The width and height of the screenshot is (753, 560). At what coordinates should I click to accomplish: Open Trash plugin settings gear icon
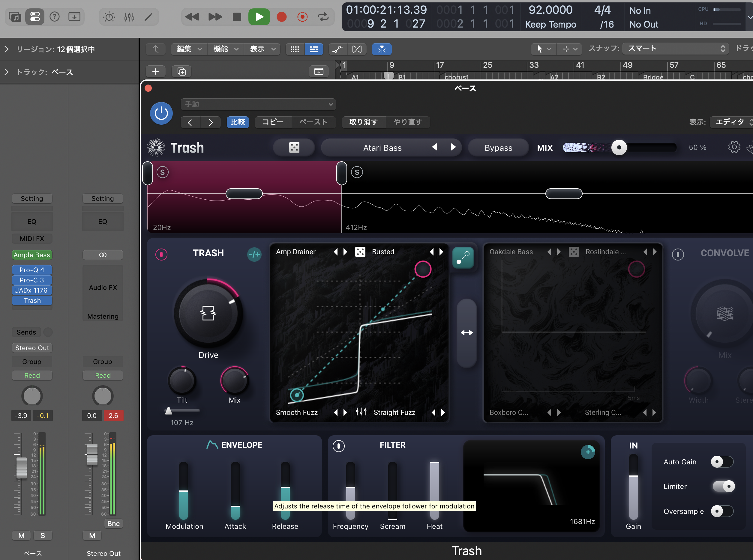(734, 147)
